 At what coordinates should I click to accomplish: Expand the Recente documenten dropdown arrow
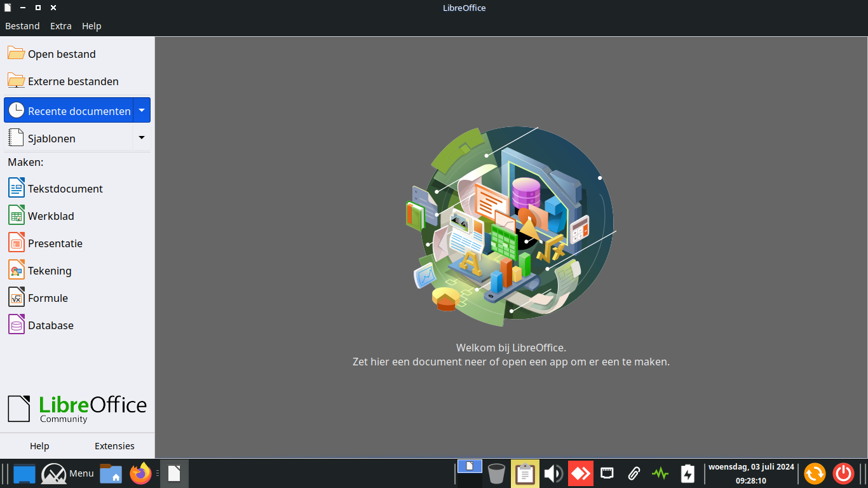tap(142, 111)
